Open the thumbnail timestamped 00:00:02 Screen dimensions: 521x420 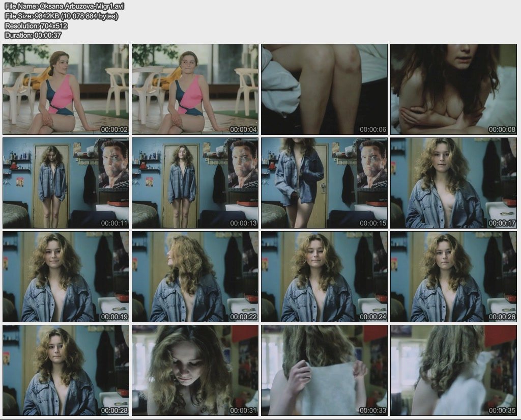[x=66, y=89]
